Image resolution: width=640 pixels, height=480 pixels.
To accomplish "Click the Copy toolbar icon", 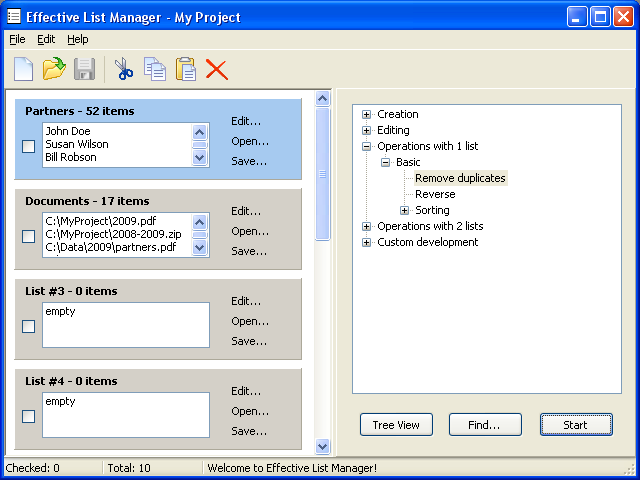I will click(155, 69).
